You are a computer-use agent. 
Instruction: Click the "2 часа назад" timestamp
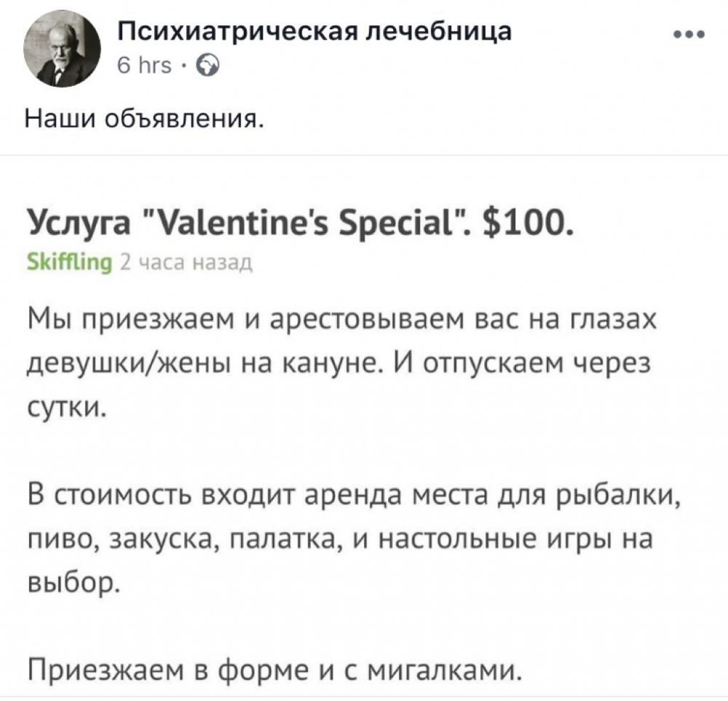[x=186, y=263]
